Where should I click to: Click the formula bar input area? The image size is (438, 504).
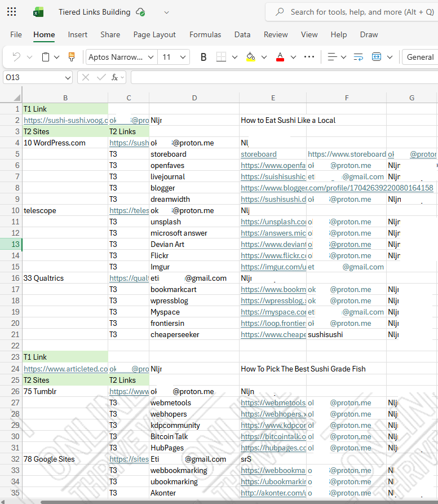pos(285,77)
